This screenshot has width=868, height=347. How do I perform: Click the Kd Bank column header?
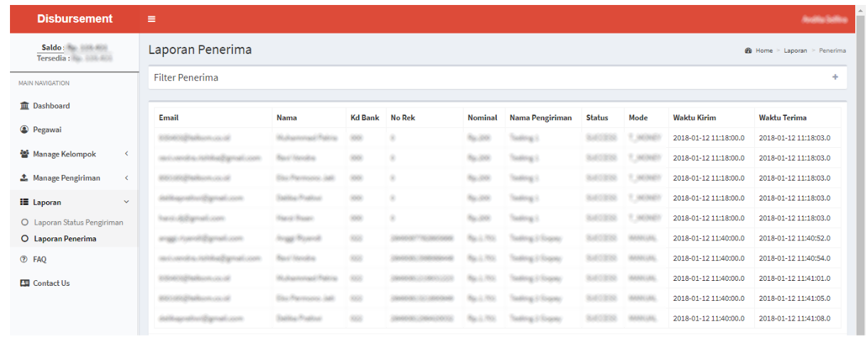tap(365, 118)
